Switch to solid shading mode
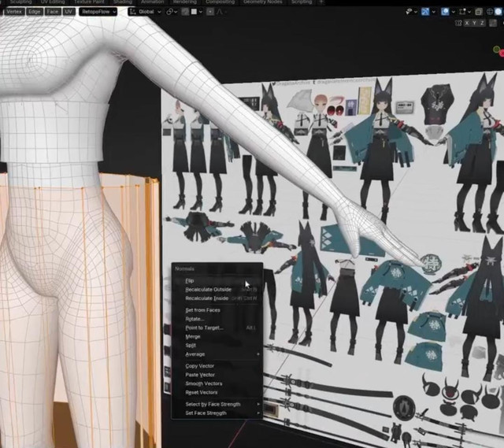The height and width of the screenshot is (448, 504). tap(498, 12)
